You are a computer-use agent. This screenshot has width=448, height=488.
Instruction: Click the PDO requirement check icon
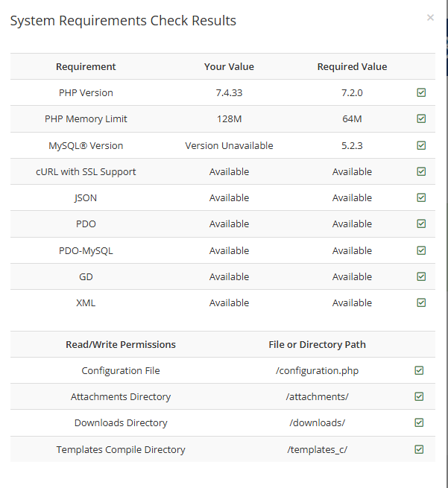point(421,224)
